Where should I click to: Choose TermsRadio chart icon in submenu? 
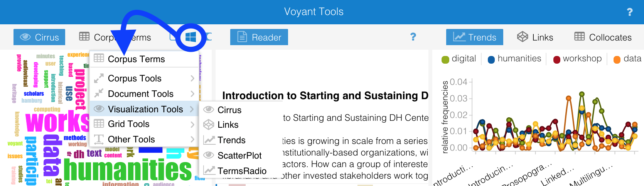click(209, 171)
